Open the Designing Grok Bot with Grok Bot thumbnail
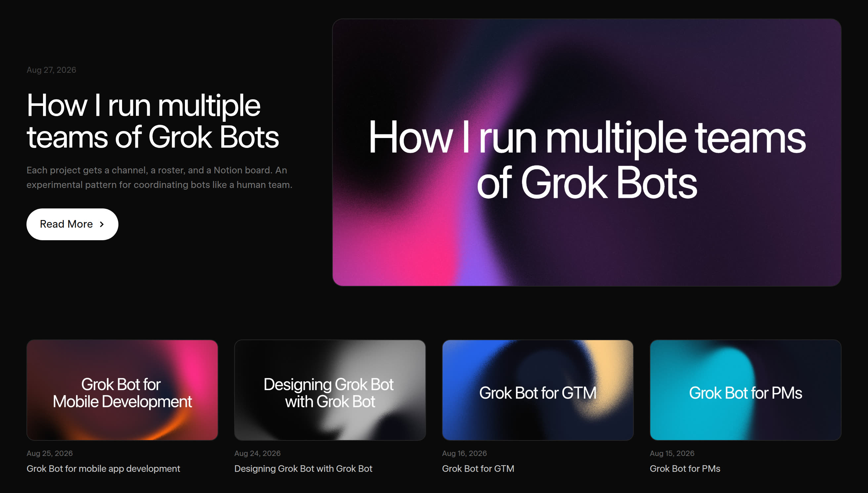Image resolution: width=868 pixels, height=493 pixels. tap(330, 390)
